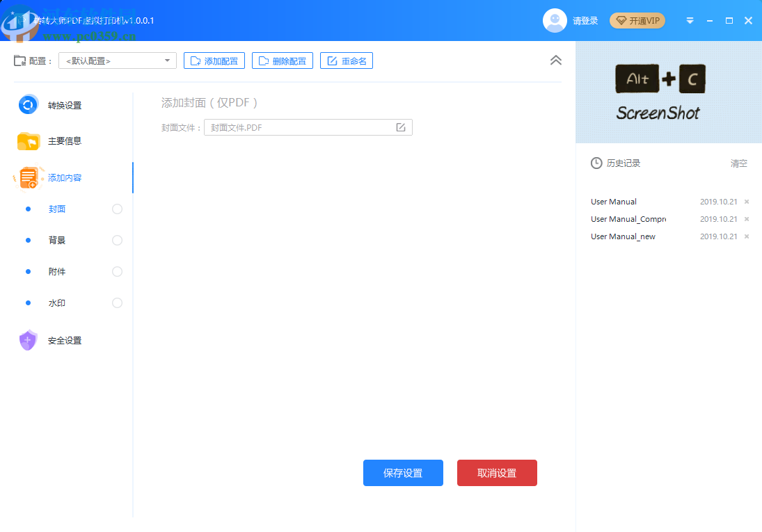Click the 封面文件.PDF input field
This screenshot has height=532, width=762.
(x=308, y=127)
